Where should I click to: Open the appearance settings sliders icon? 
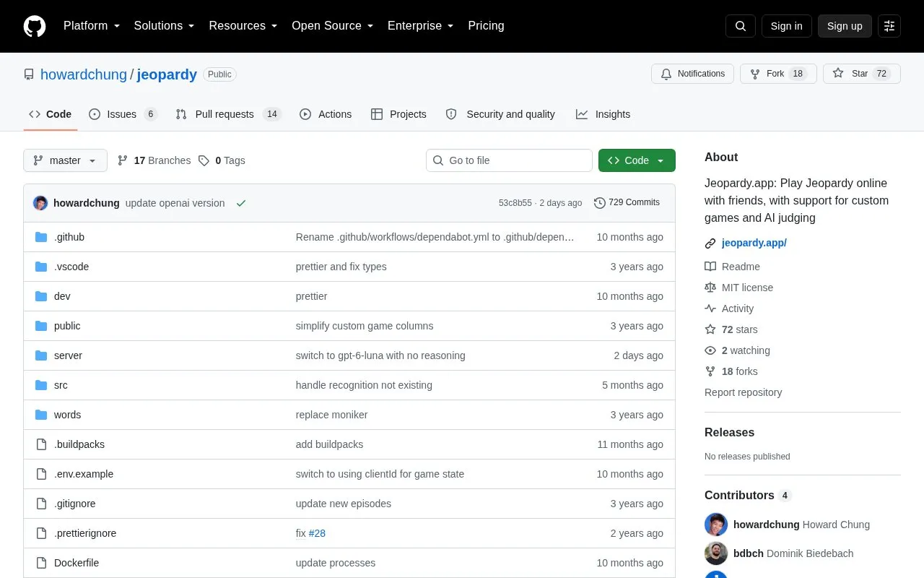point(889,26)
